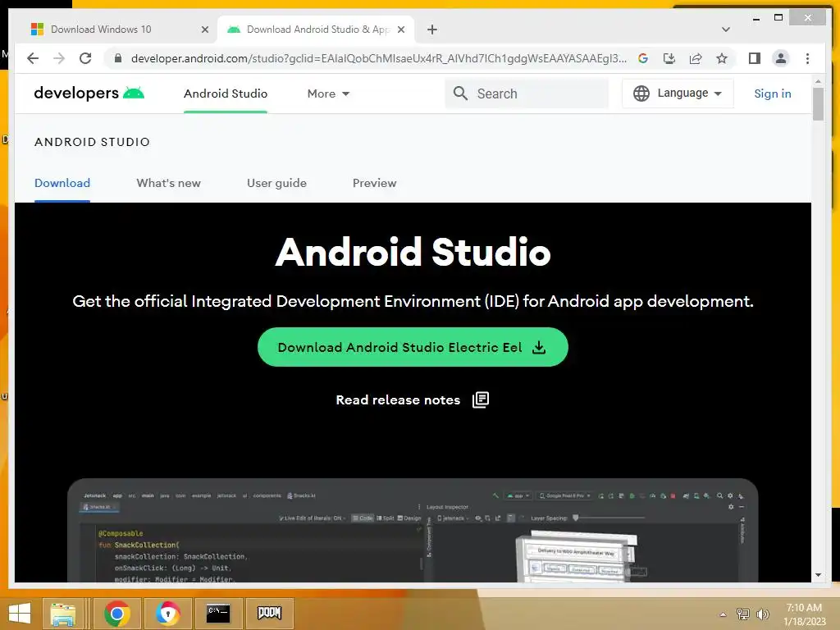This screenshot has width=840, height=630.
Task: Share this page using the share icon
Action: 696,58
